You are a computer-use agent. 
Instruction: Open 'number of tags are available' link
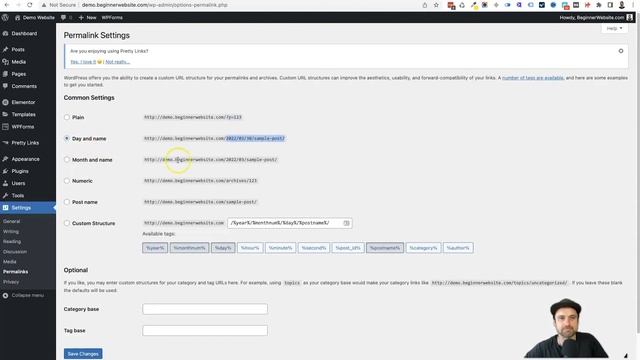point(533,78)
